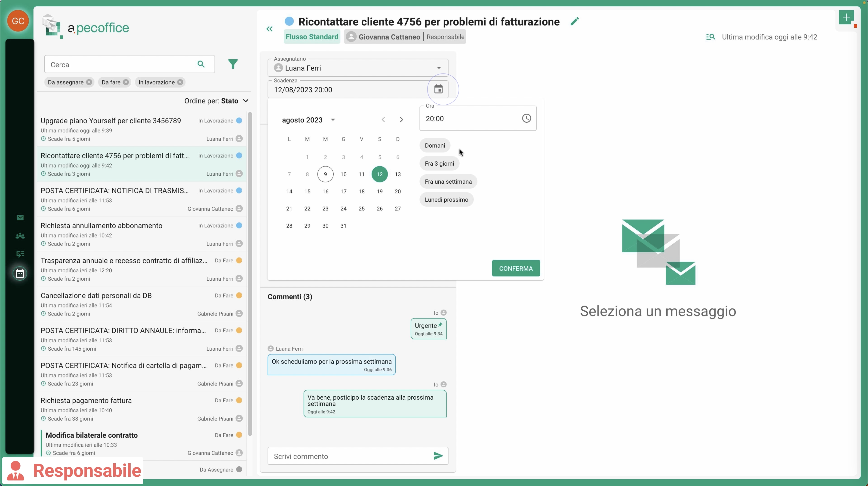868x486 pixels.
Task: Click the Ora time field 20:00
Action: click(478, 118)
